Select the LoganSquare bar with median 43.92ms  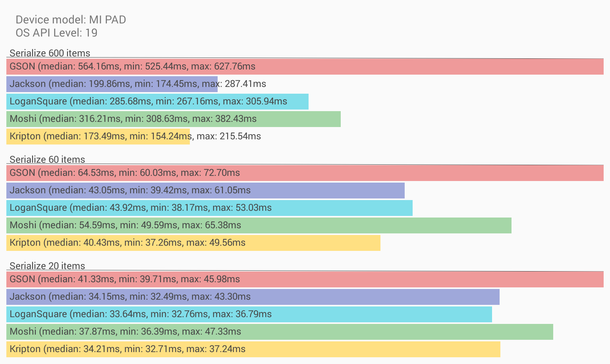click(209, 208)
